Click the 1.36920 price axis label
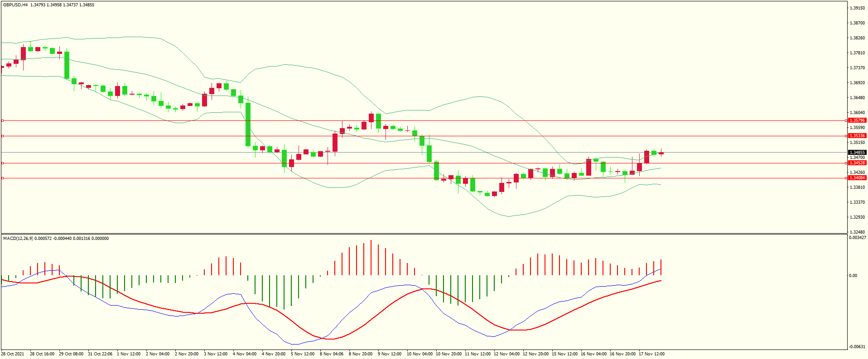Viewport: 868px width, 359px height. (857, 83)
